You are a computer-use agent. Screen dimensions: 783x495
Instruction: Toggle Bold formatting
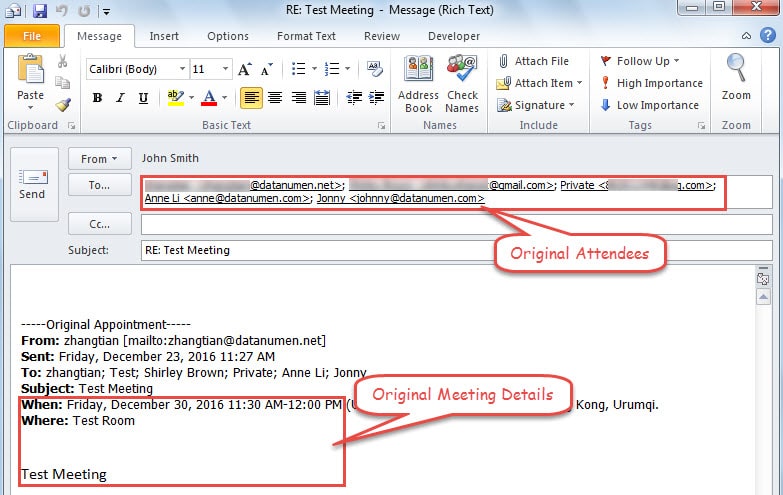(x=97, y=97)
